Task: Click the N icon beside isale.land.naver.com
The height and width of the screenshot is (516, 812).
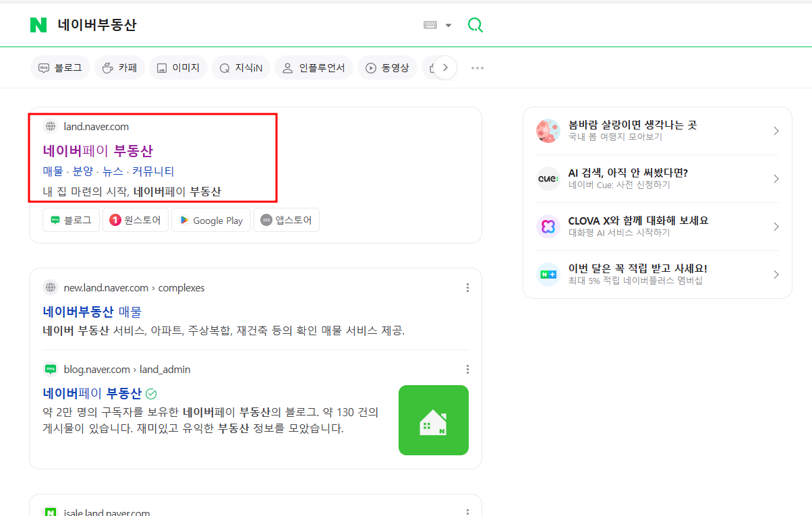Action: click(x=51, y=512)
